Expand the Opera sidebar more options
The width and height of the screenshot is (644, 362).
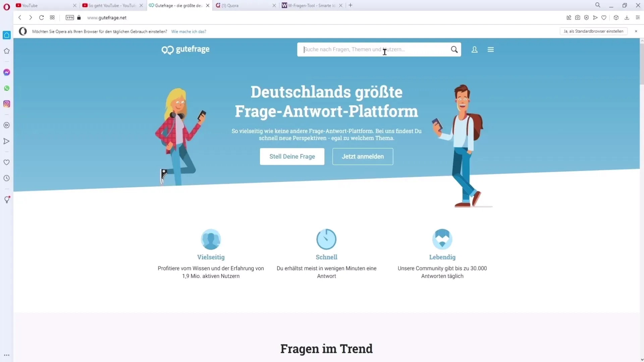click(6, 355)
